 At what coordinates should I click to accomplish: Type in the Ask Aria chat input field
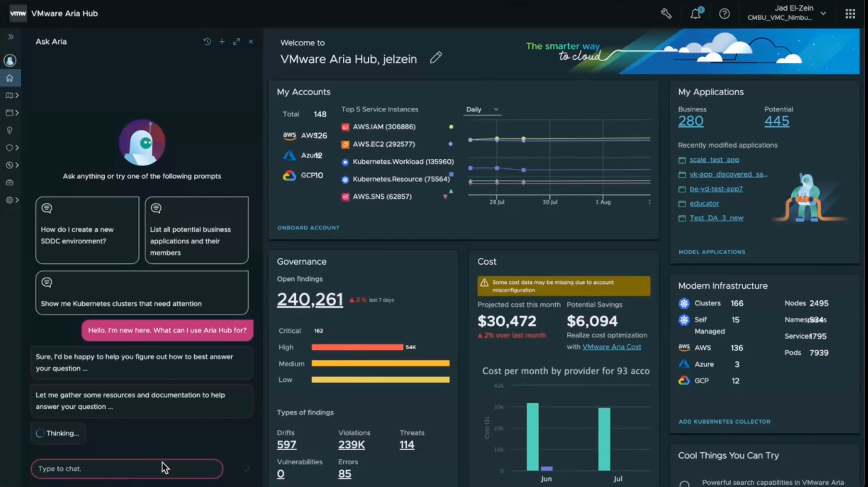[127, 468]
